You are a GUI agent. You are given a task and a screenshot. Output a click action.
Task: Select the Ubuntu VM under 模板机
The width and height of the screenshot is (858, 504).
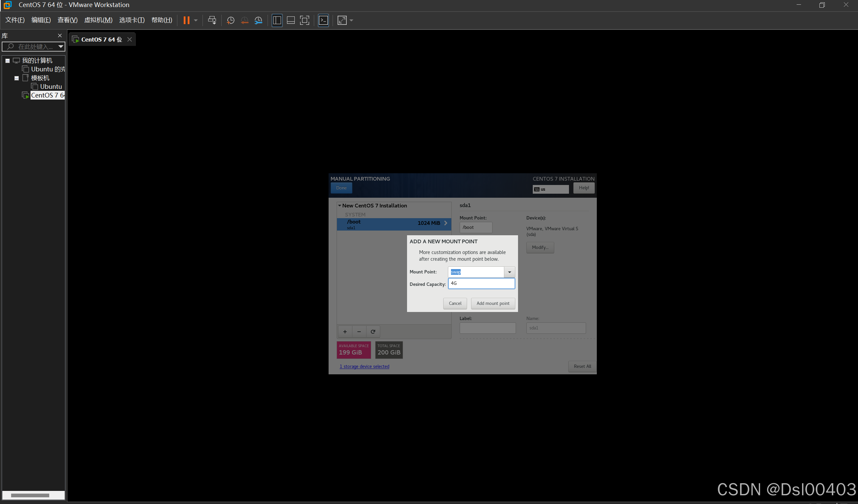point(51,86)
